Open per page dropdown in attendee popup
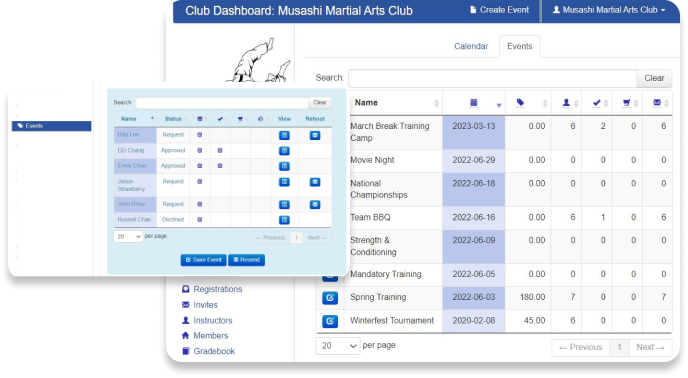 pos(128,237)
